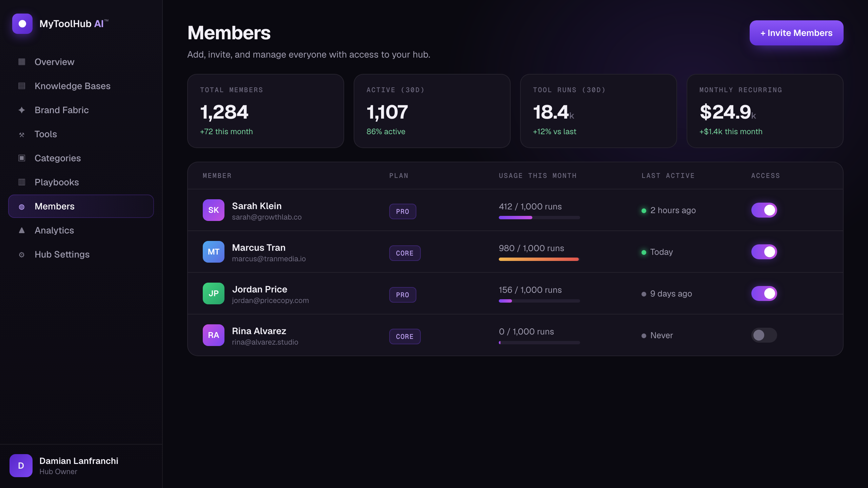The width and height of the screenshot is (868, 488).
Task: Click the ACCESS column header
Action: tap(766, 176)
